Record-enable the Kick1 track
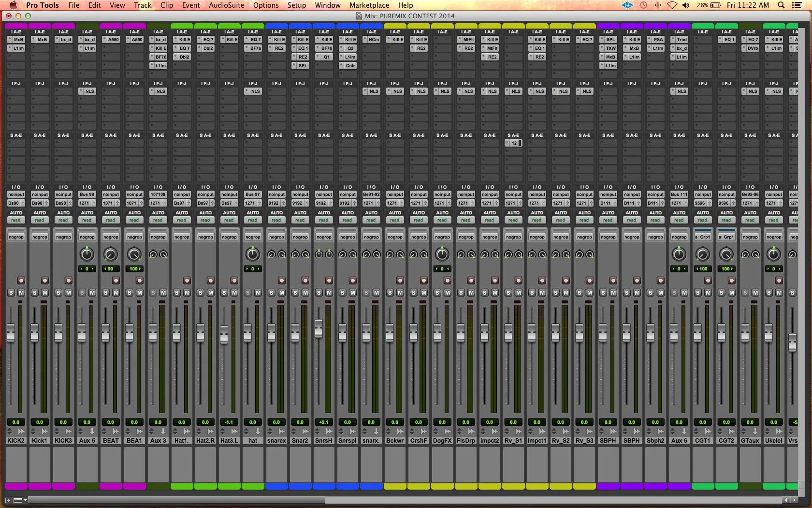The height and width of the screenshot is (508, 812). pos(44,281)
